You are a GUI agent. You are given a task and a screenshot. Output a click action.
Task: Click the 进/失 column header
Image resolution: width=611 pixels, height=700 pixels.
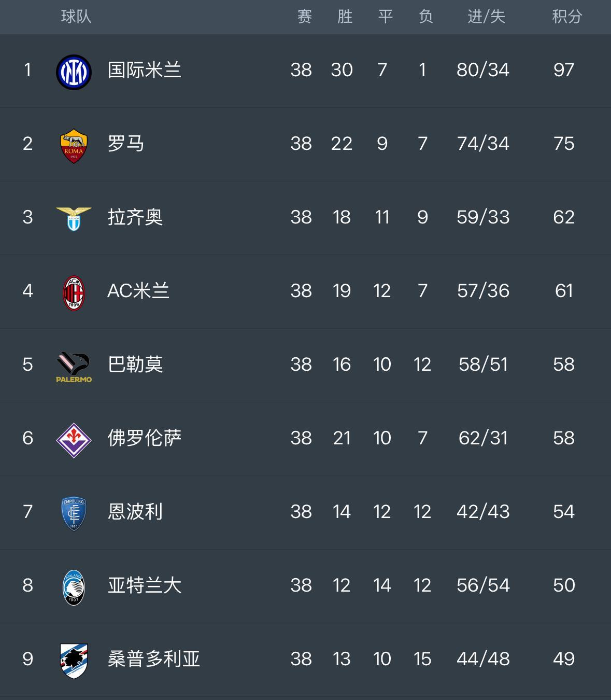coord(486,17)
